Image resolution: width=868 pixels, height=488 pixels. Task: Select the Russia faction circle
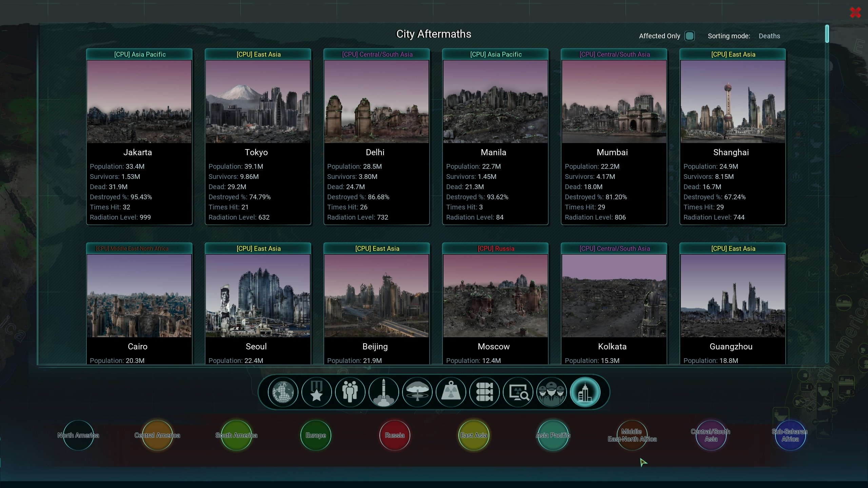pyautogui.click(x=395, y=435)
